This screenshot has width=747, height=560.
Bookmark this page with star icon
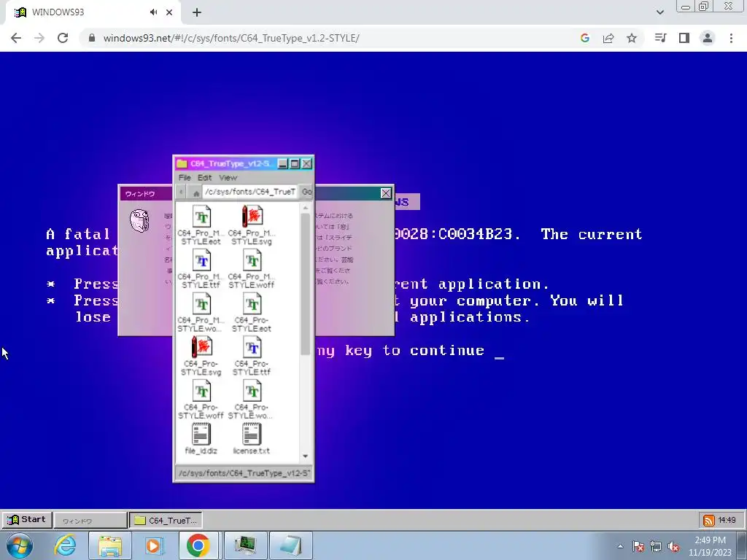click(632, 38)
